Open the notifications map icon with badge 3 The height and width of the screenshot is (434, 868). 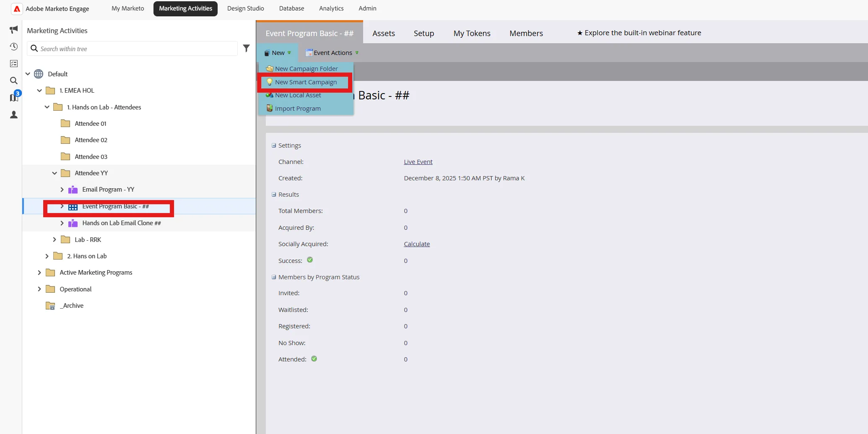[14, 97]
